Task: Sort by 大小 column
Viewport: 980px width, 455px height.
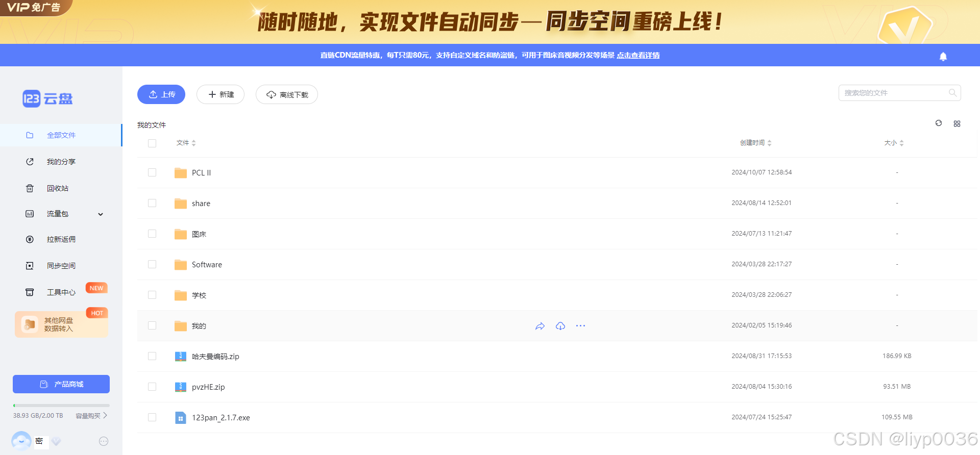Action: pos(894,143)
